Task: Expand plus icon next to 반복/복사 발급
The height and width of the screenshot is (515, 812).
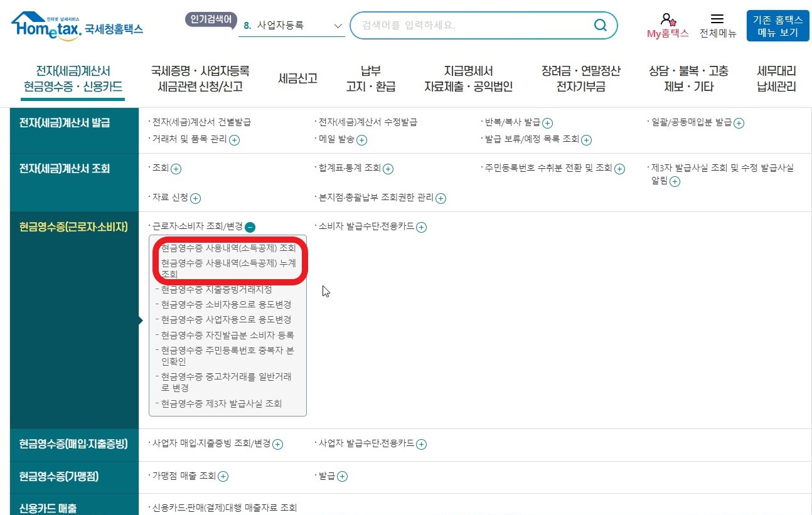Action: pyautogui.click(x=547, y=123)
